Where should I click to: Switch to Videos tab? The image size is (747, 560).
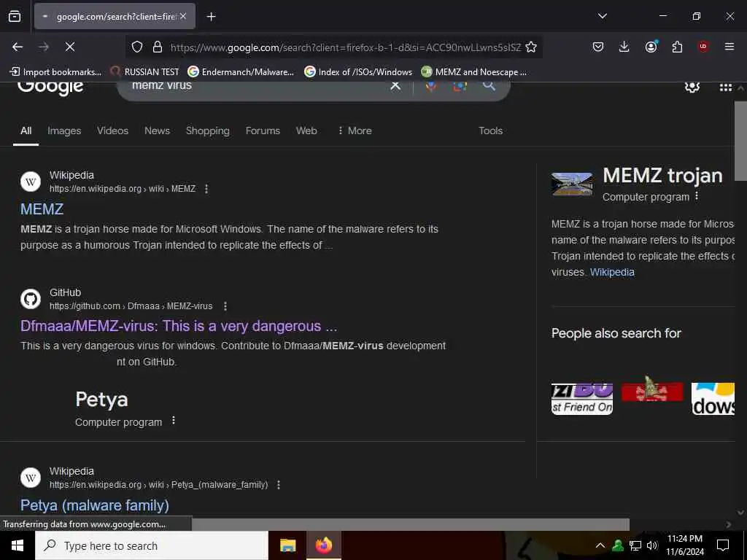click(x=112, y=131)
